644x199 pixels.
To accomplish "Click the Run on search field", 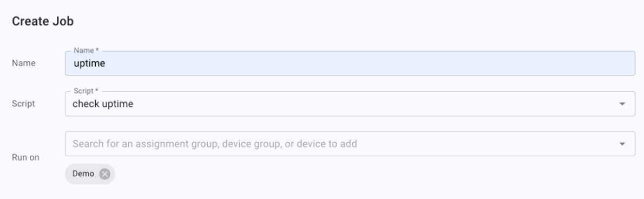I will [x=350, y=144].
